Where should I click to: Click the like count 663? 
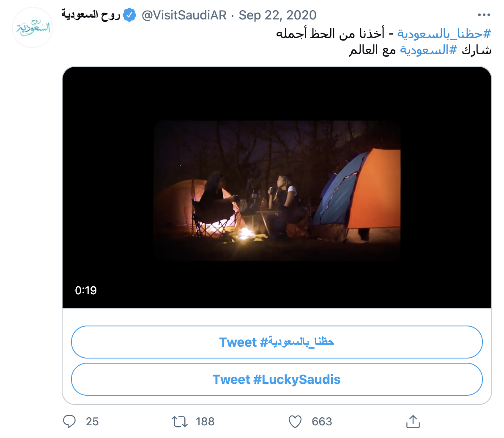point(322,421)
